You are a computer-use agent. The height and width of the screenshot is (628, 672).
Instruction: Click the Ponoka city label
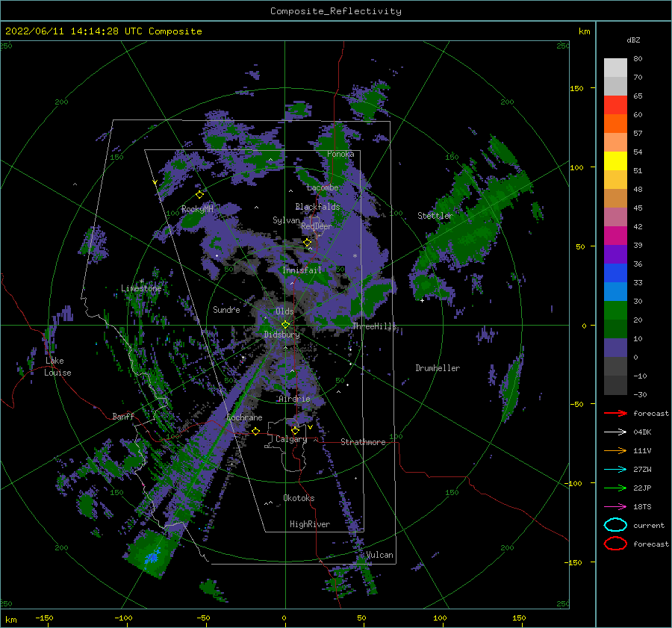click(x=340, y=154)
